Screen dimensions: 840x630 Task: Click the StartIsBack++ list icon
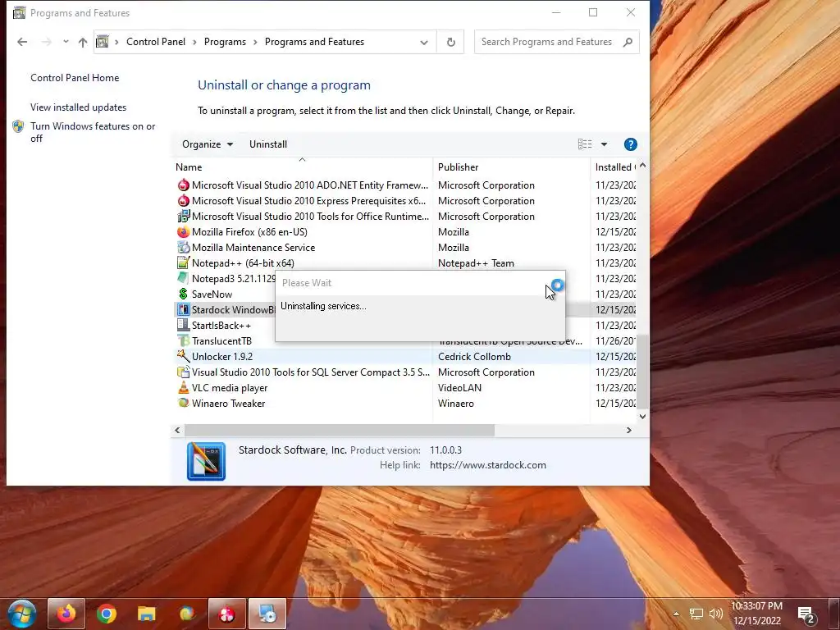point(183,325)
